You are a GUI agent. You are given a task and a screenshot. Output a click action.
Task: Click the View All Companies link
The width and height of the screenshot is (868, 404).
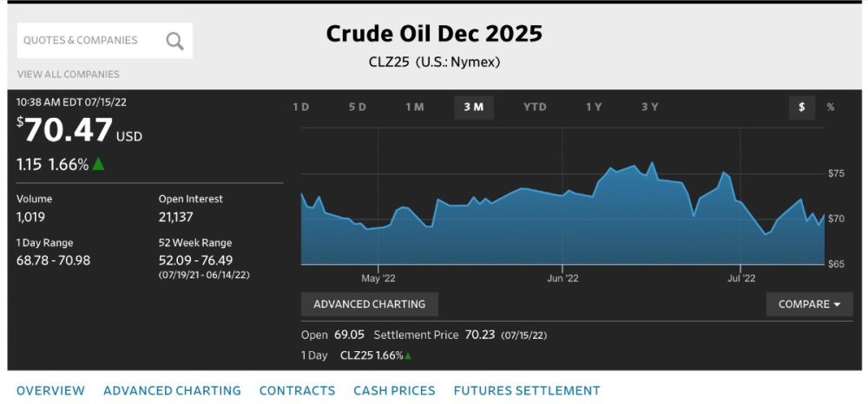coord(68,74)
